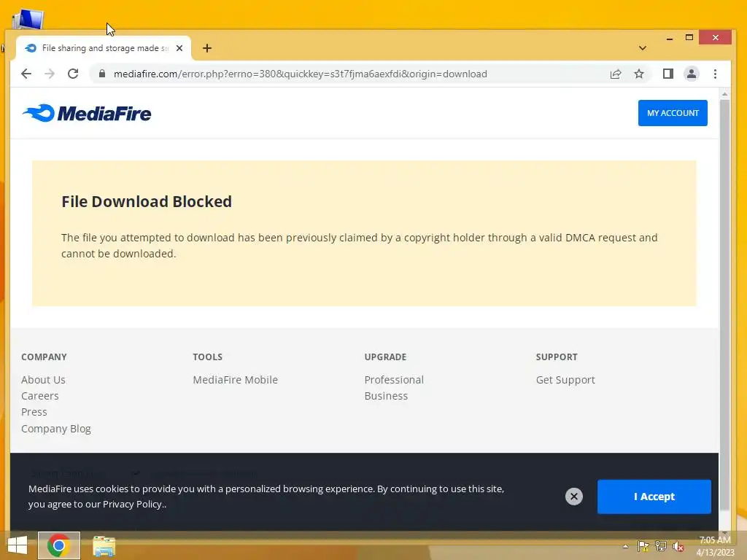Click the scrollbar up arrow
This screenshot has height=560, width=747.
(724, 94)
